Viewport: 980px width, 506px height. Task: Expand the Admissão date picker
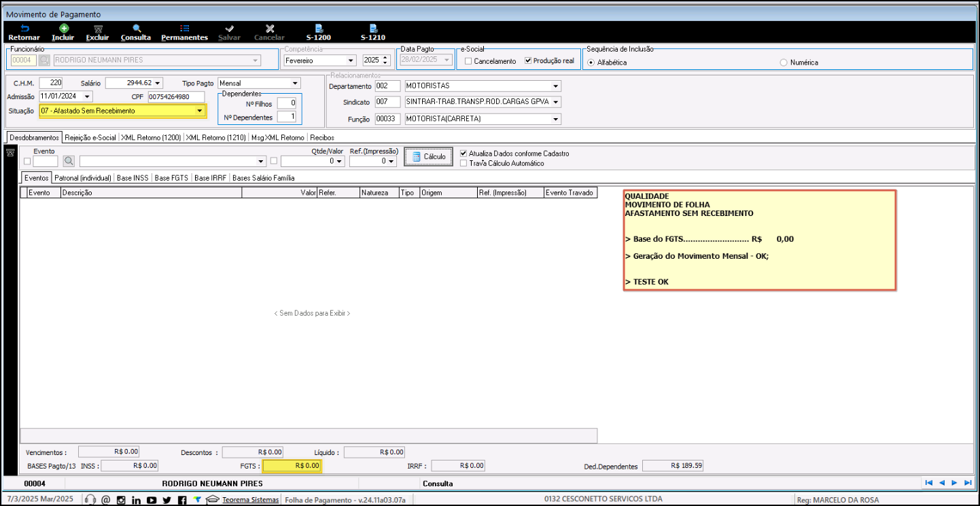(x=88, y=96)
